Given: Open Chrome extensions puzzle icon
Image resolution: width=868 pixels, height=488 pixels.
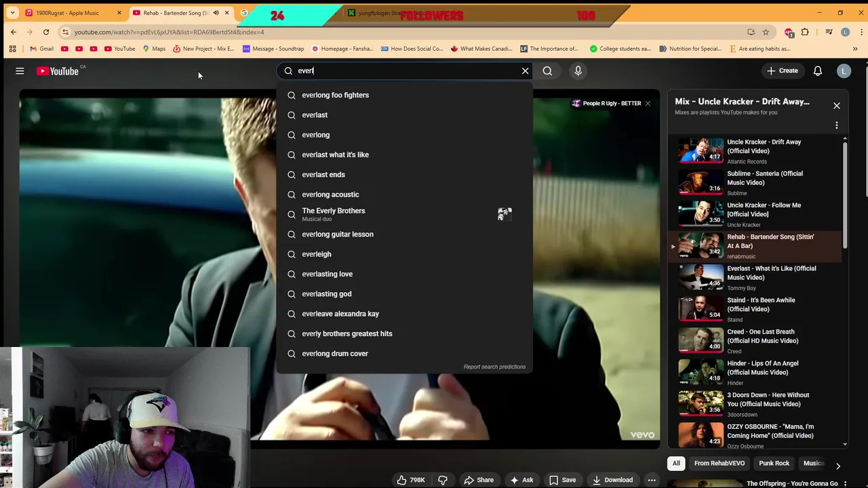Looking at the screenshot, I should [805, 32].
